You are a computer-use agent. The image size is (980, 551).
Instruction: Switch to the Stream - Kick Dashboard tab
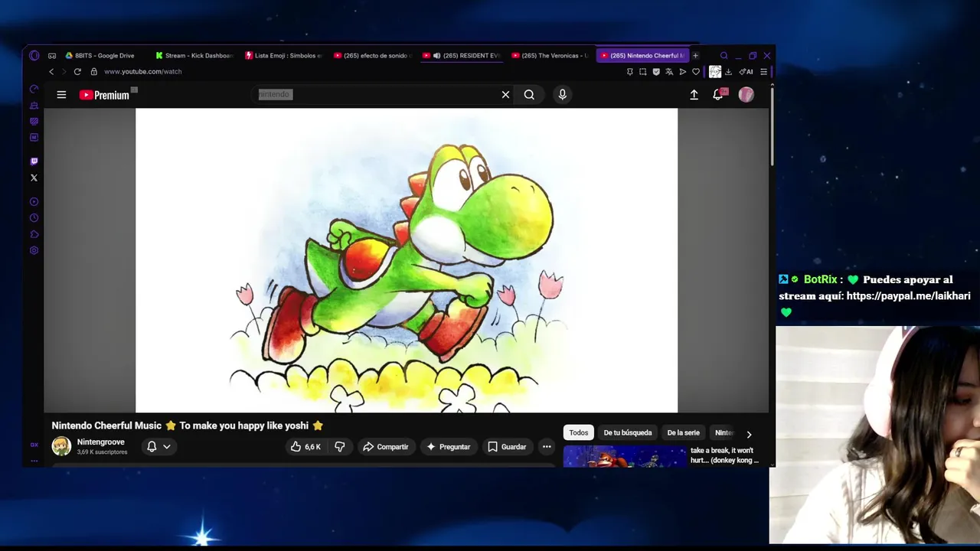tap(194, 56)
